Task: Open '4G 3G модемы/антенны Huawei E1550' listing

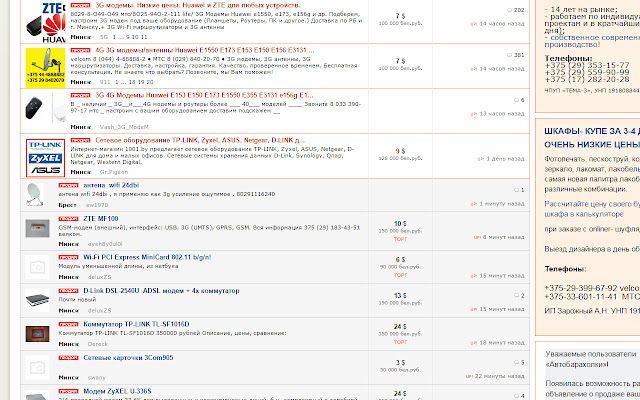Action: click(204, 50)
